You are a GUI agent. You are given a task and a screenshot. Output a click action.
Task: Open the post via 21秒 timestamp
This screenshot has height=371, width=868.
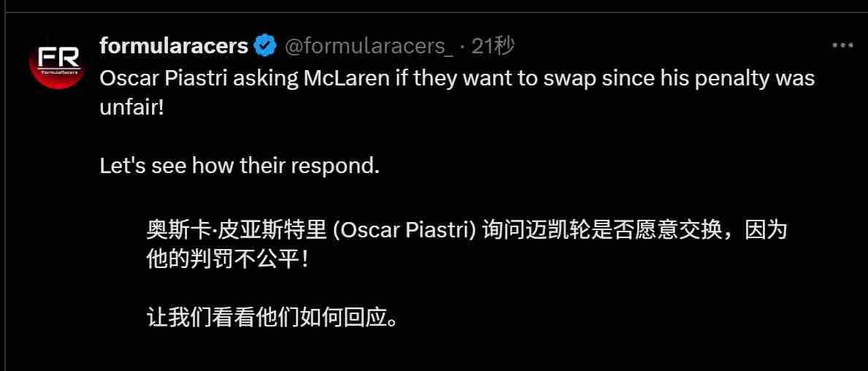492,47
